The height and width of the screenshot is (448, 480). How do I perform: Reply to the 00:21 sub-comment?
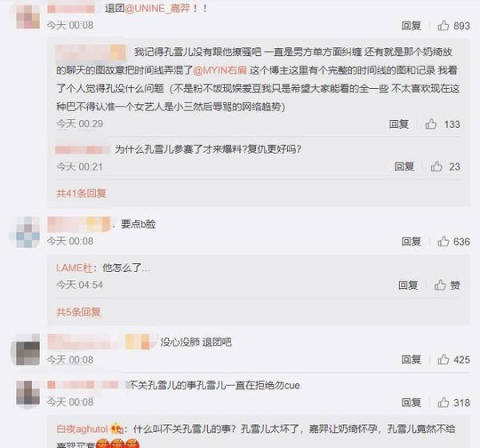404,166
